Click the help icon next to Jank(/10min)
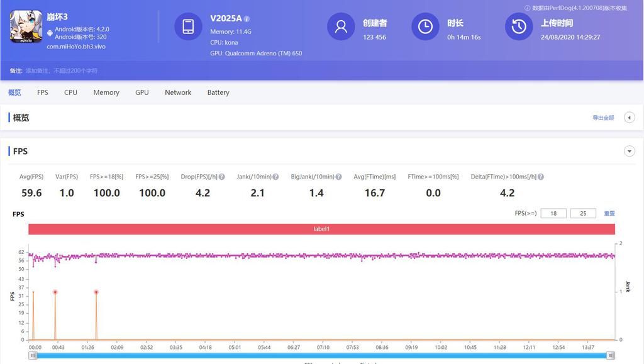 coord(277,177)
